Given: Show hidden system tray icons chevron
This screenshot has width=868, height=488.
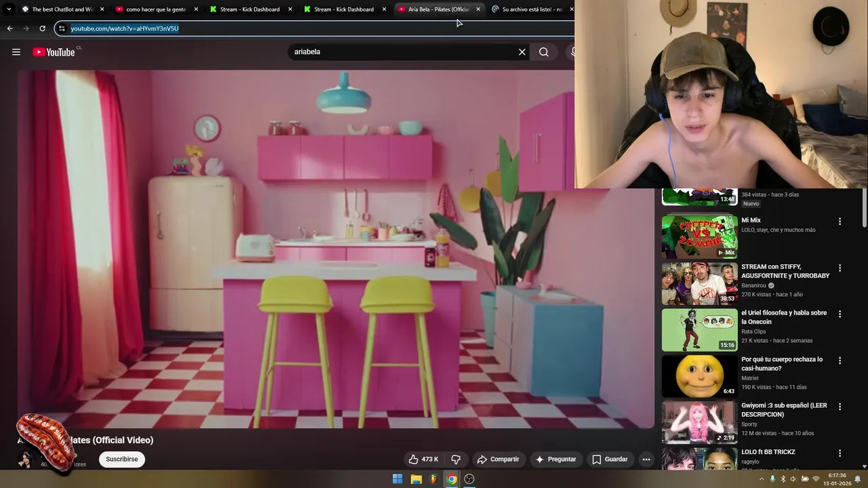Looking at the screenshot, I should (x=762, y=479).
